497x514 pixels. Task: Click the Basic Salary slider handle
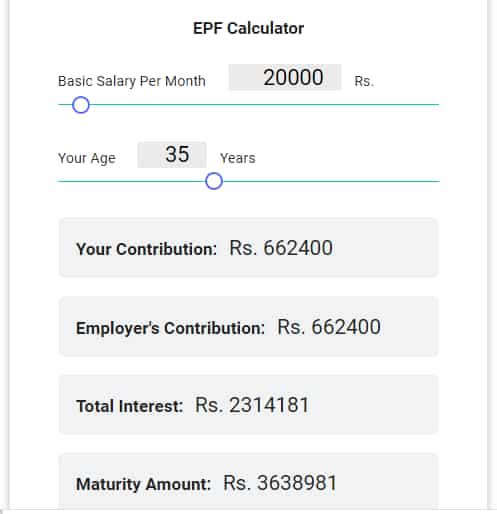click(x=81, y=105)
